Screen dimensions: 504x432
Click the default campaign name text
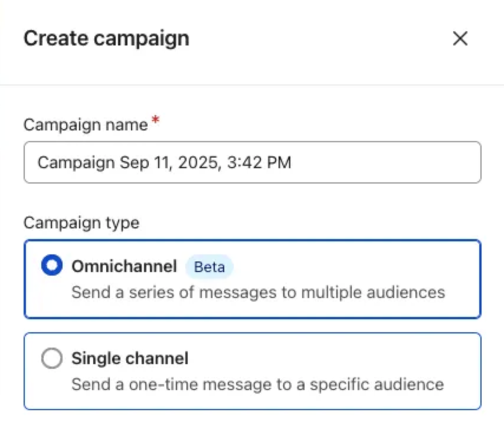pyautogui.click(x=163, y=162)
